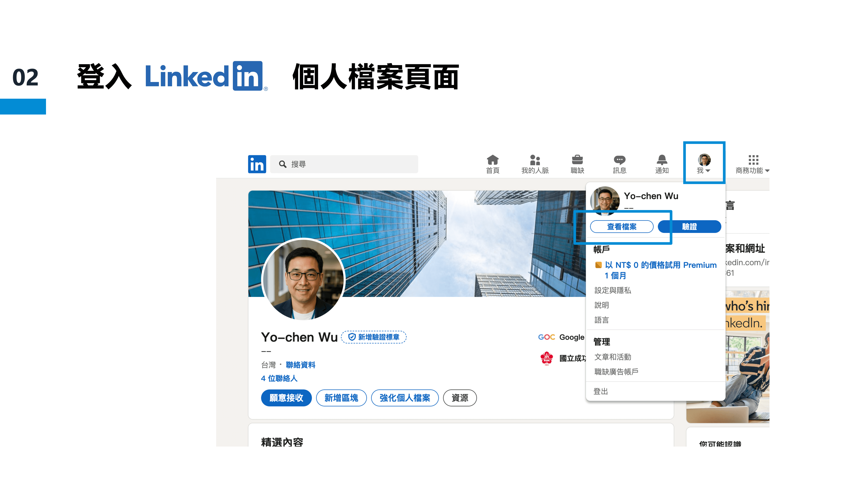
Task: Click 新增驗證標章 verification badge
Action: point(374,337)
